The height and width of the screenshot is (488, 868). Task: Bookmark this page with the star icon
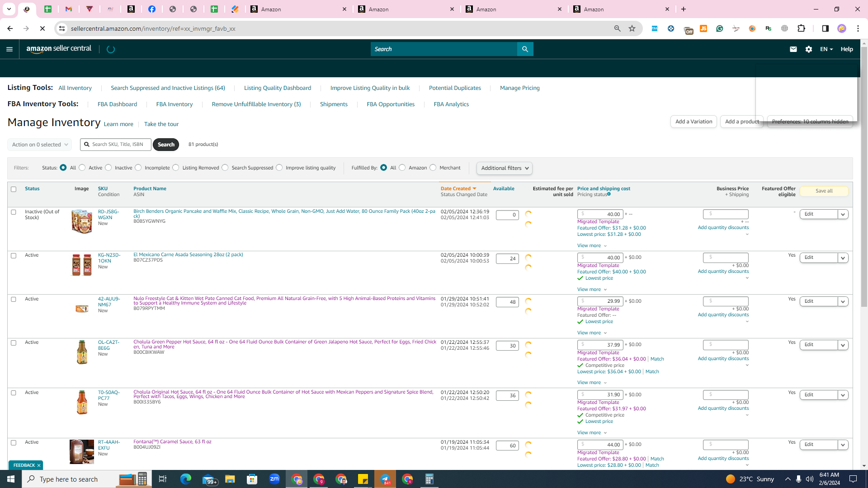(x=632, y=28)
